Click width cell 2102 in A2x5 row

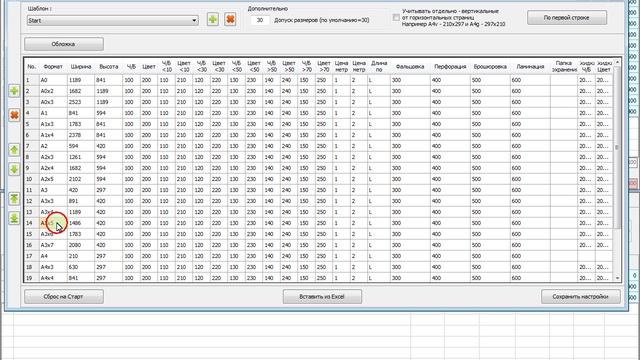click(81, 179)
